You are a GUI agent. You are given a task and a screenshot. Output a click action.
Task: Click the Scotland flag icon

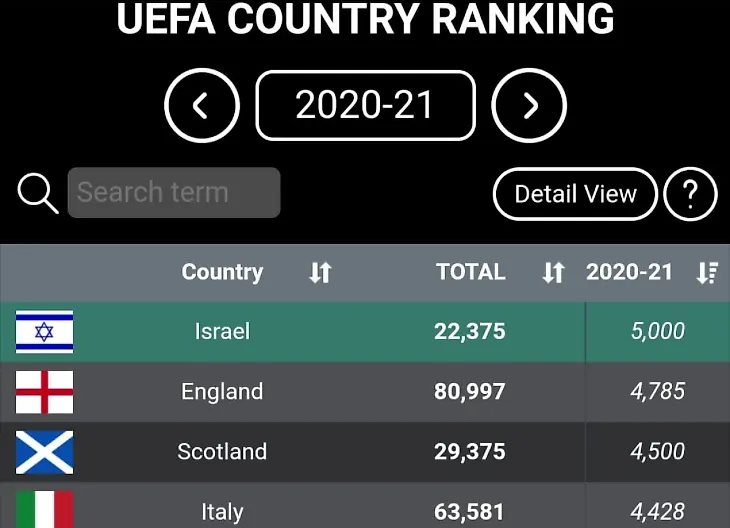coord(44,452)
